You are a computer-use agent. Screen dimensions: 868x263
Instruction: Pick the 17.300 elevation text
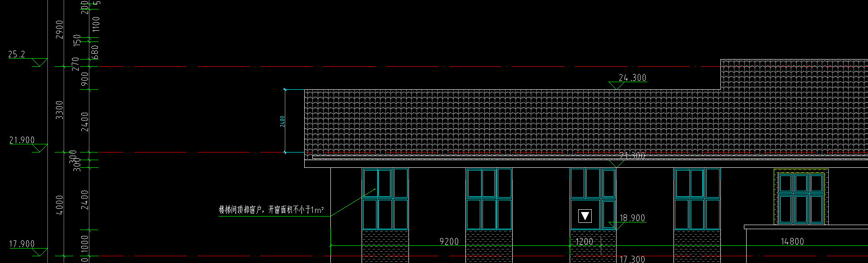(632, 259)
